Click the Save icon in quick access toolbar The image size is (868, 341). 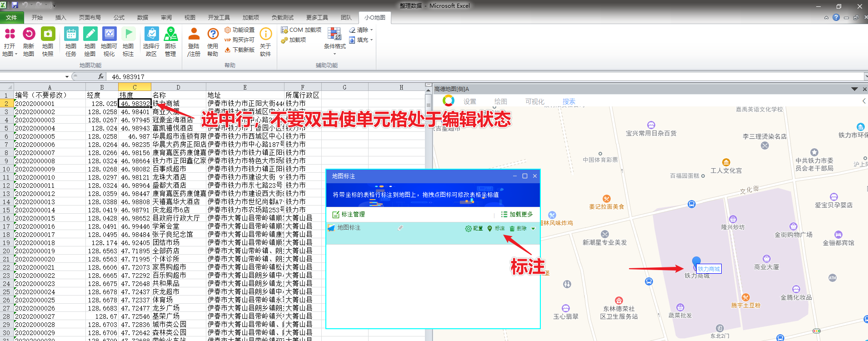15,5
